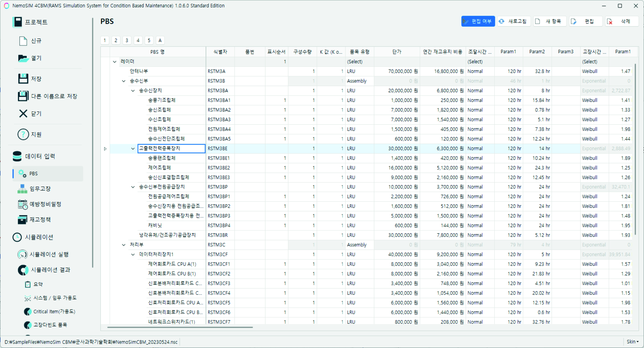Click the 삭제 button label
Screen dimensions: 644x348
point(625,21)
